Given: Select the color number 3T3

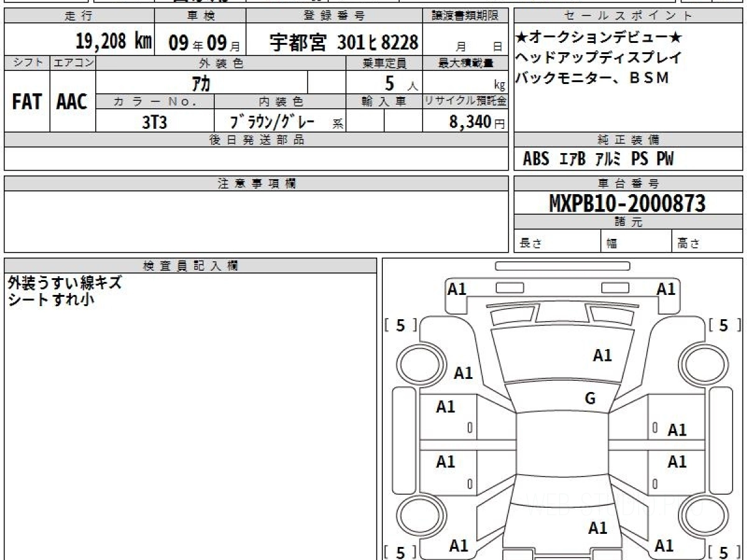Looking at the screenshot, I should [x=154, y=122].
